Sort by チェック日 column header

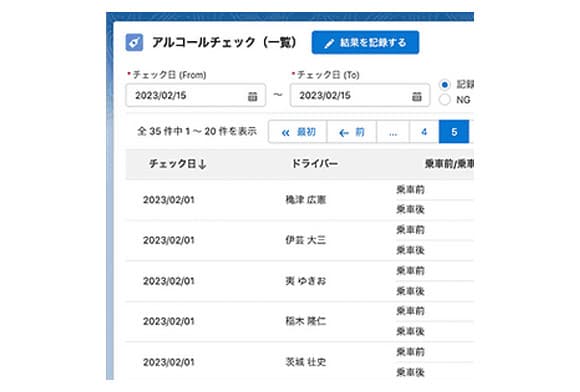(178, 163)
